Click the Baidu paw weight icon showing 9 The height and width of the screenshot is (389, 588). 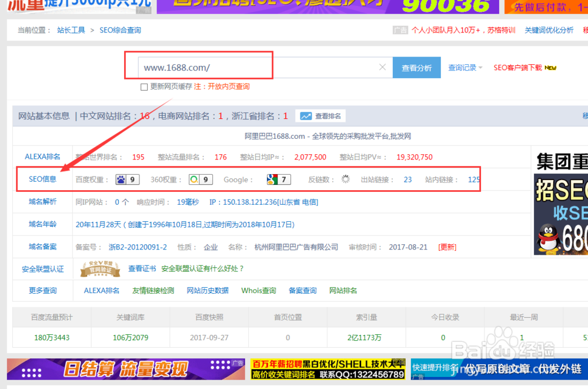coord(128,179)
